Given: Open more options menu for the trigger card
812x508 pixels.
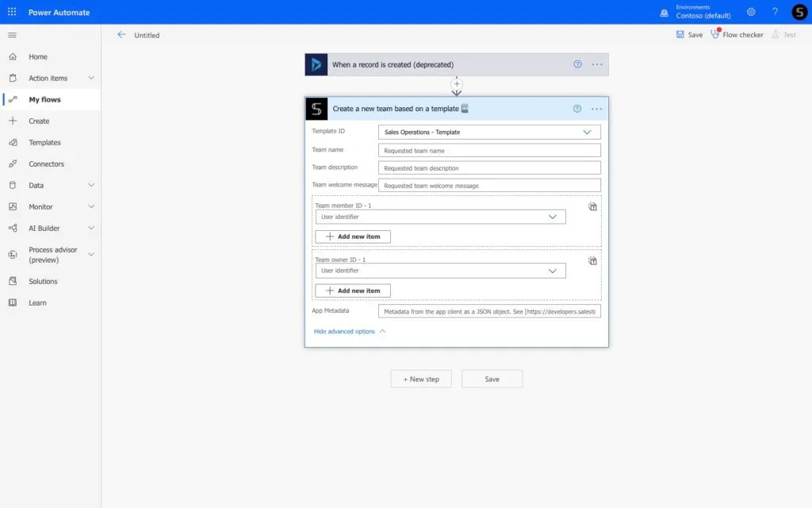Looking at the screenshot, I should point(596,64).
